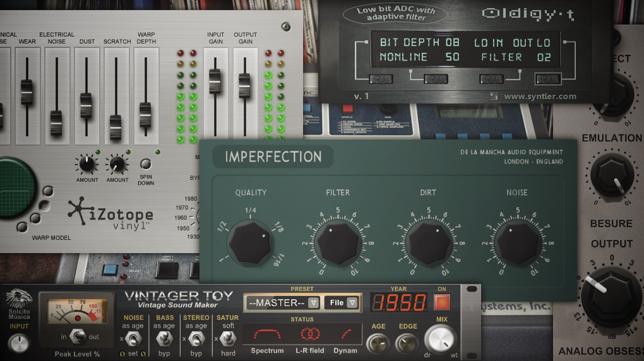Toggle the red ON button of Vintager Toy
The height and width of the screenshot is (361, 644).
pos(442,303)
